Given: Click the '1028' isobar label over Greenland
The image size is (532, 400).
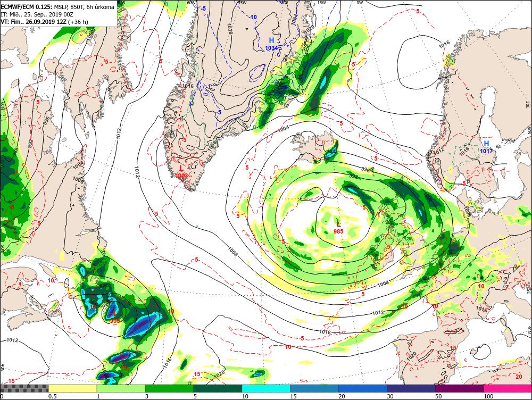Looking at the screenshot, I should click(x=230, y=29).
